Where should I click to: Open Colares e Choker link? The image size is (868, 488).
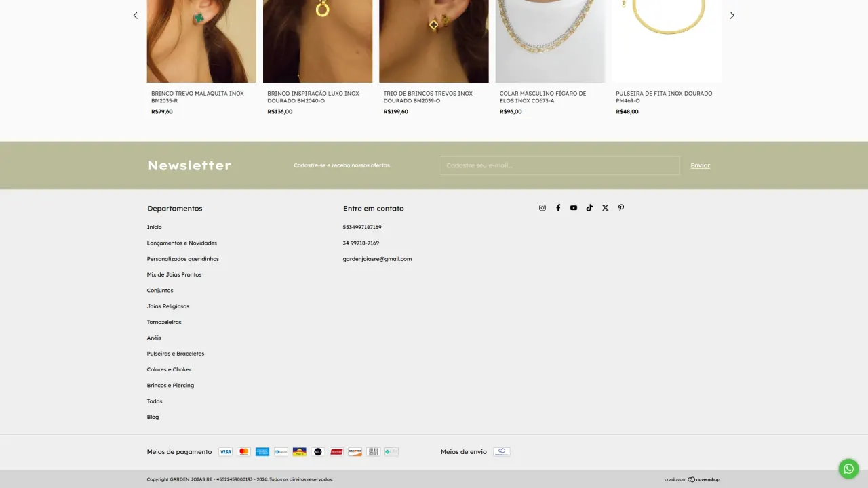click(x=170, y=369)
